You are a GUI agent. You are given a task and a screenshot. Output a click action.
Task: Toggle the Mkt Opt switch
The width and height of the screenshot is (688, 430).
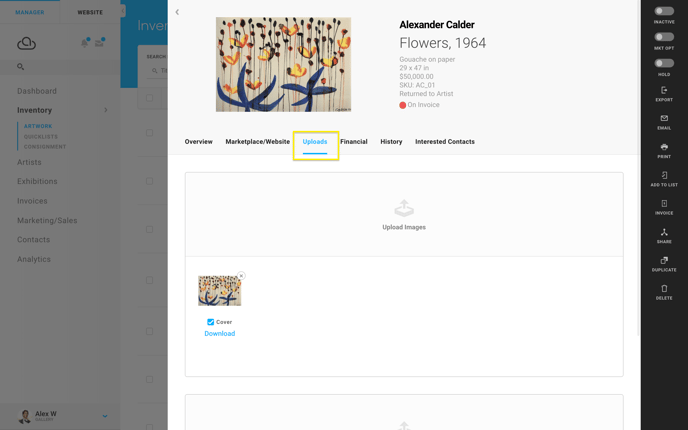pyautogui.click(x=664, y=37)
